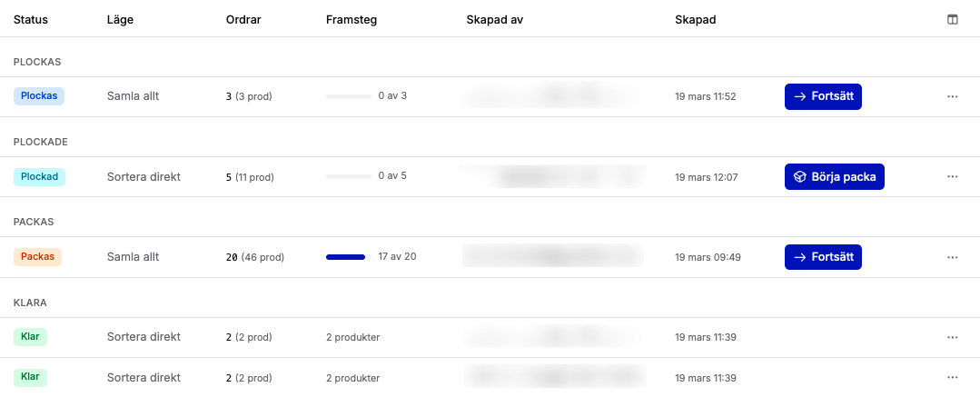Click the 0 av 3 progress bar
980x407 pixels.
(x=348, y=96)
